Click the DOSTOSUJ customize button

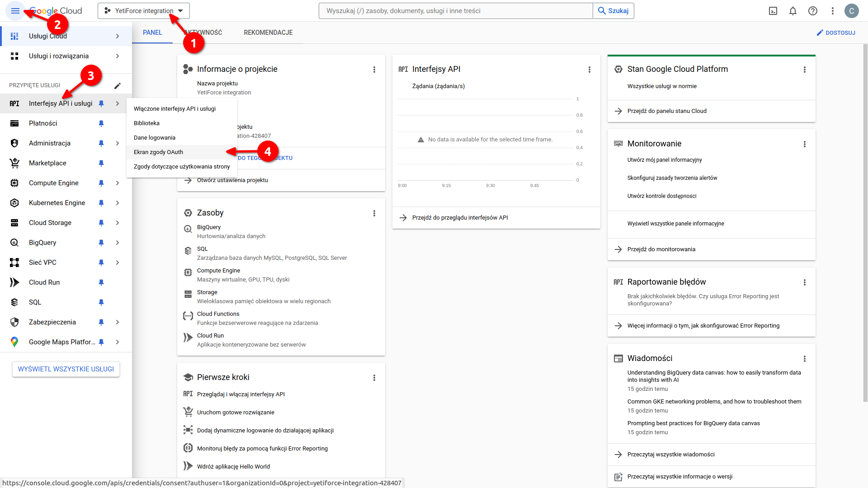[836, 33]
